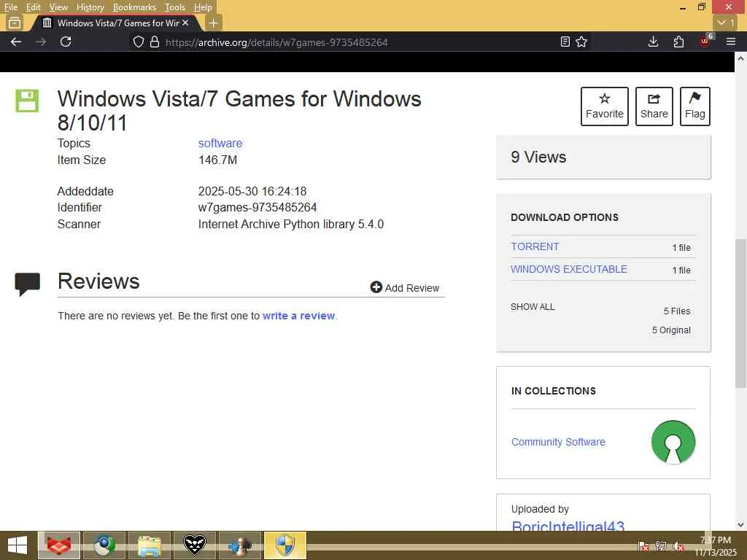Screen dimensions: 747x560
Task: Open the Windows Start button
Action: (x=18, y=545)
